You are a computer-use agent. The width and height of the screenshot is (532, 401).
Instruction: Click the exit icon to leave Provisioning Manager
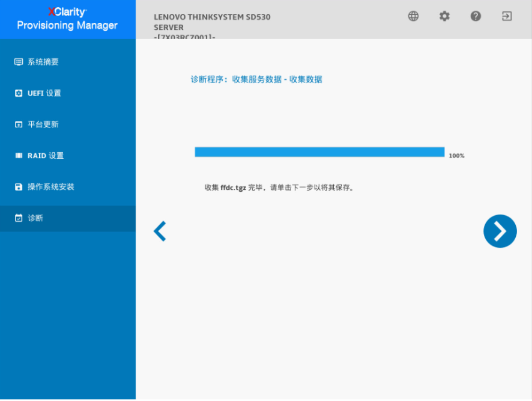(x=507, y=16)
